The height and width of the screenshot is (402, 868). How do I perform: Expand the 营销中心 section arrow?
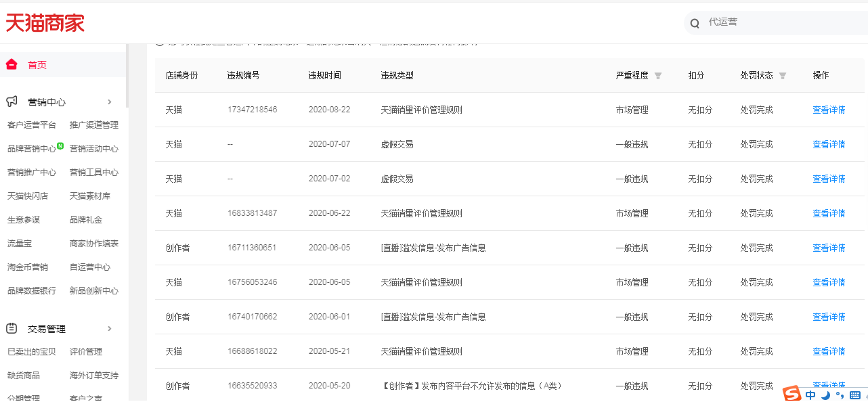[110, 102]
